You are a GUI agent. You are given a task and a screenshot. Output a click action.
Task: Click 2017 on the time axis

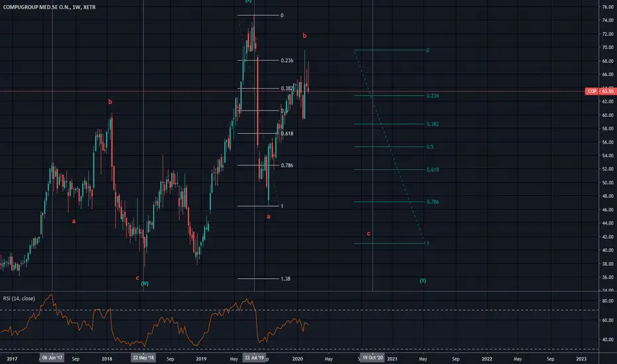[x=12, y=359]
